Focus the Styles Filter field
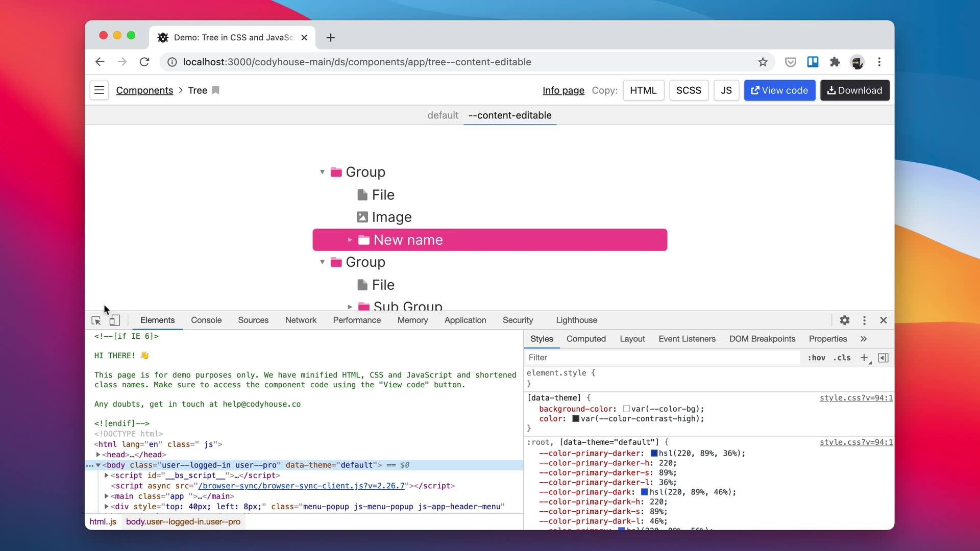The width and height of the screenshot is (980, 551). (663, 358)
